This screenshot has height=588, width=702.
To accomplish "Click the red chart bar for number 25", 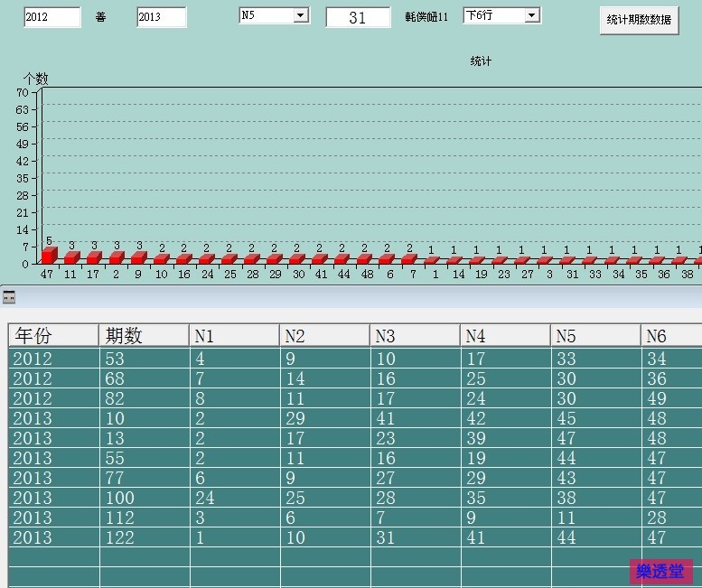I will click(x=229, y=259).
